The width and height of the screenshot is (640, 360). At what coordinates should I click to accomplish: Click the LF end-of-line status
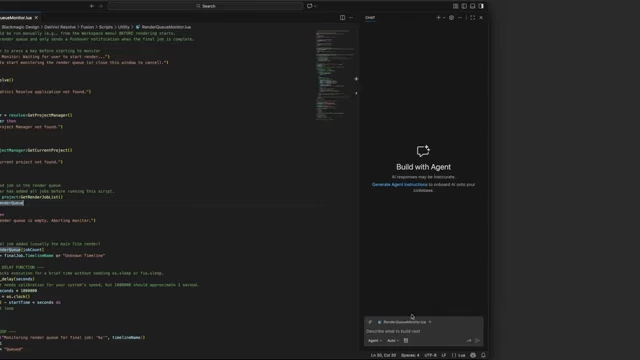point(444,355)
